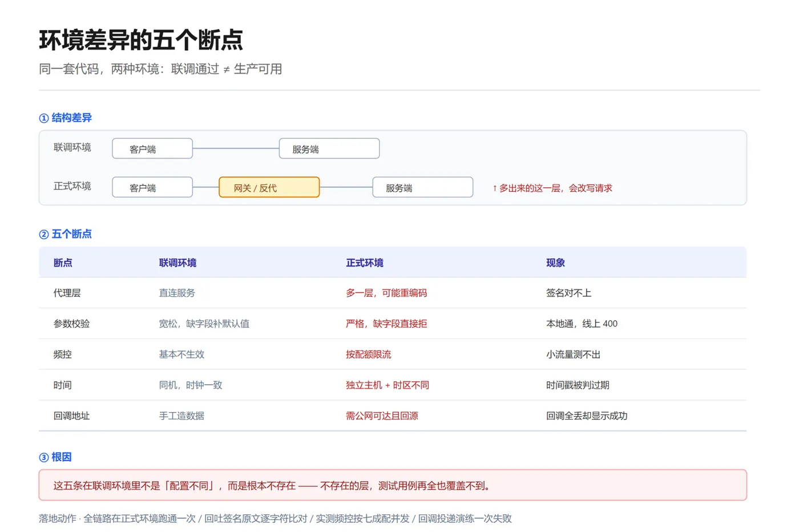
Task: Click the red 多一层，可能重编码 cell
Action: tap(386, 293)
